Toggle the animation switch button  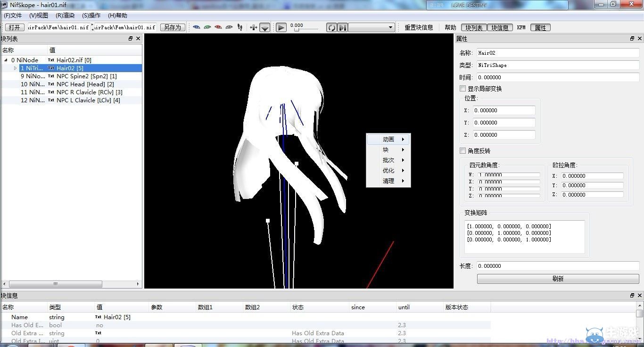point(343,28)
